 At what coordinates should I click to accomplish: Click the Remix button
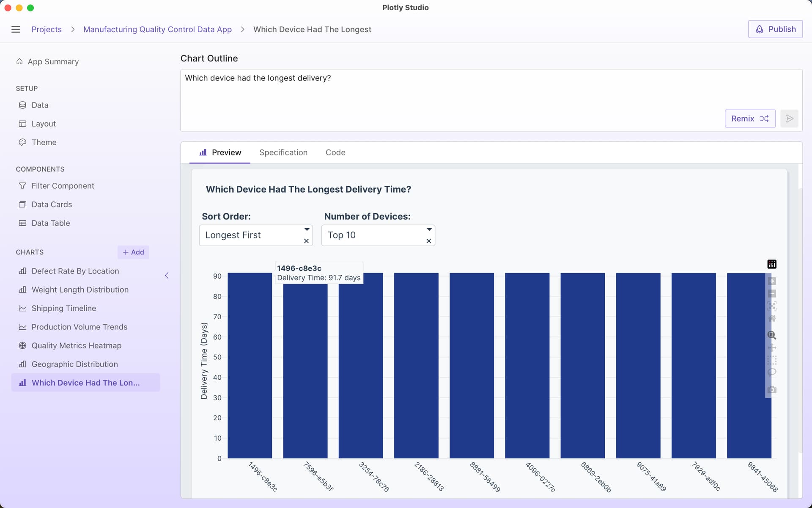coord(749,119)
